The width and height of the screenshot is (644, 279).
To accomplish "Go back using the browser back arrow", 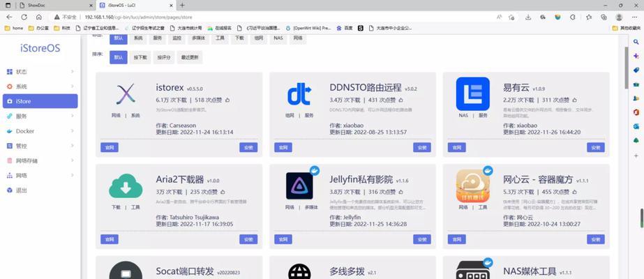I will coord(10,17).
